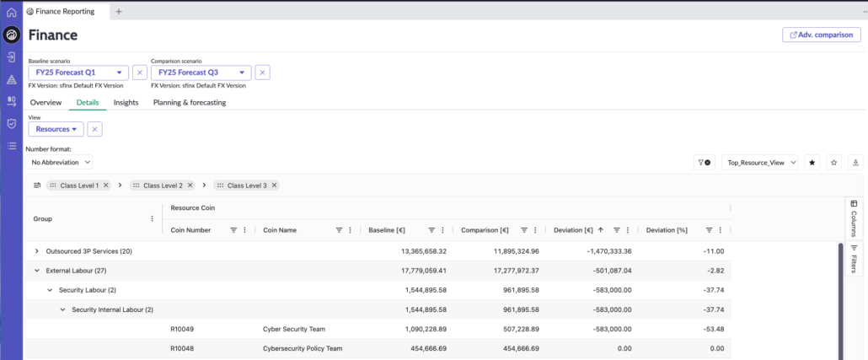
Task: Open the Baseline [€] column menu dots
Action: tap(443, 229)
